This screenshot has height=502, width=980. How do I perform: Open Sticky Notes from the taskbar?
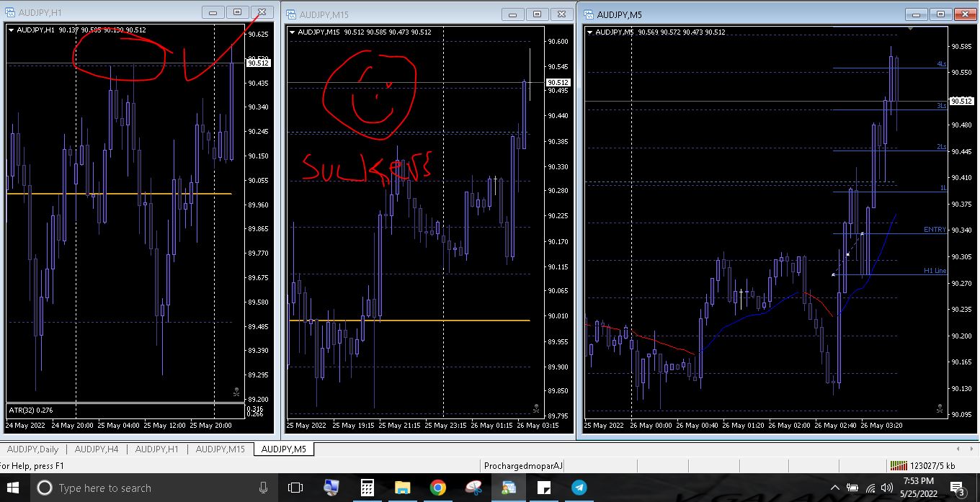(x=544, y=488)
